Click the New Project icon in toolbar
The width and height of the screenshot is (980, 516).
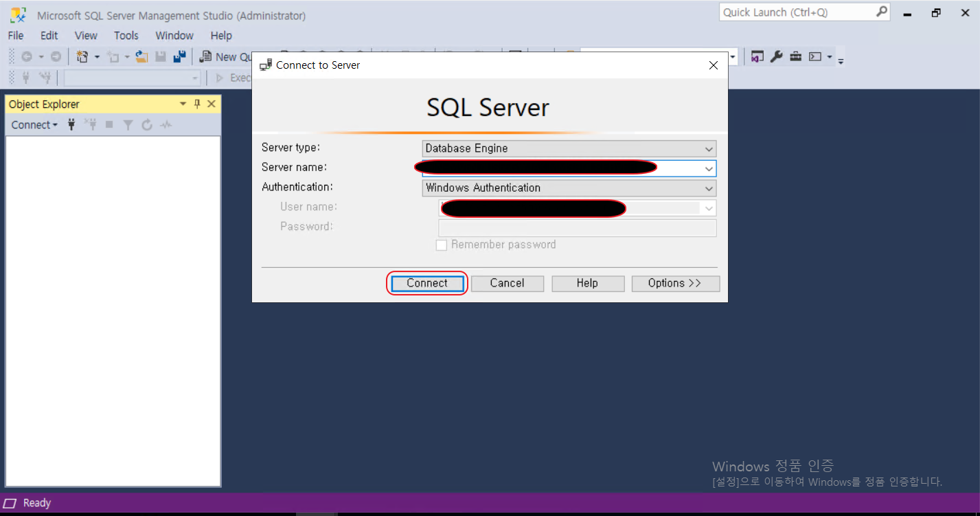click(x=82, y=57)
